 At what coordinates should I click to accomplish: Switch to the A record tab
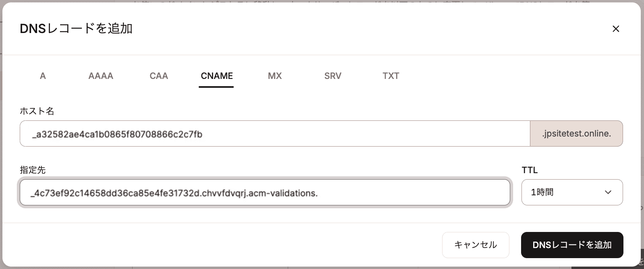43,76
